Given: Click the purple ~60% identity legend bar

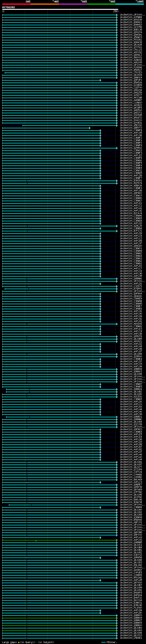Looking at the screenshot, I should [x=73, y=4].
